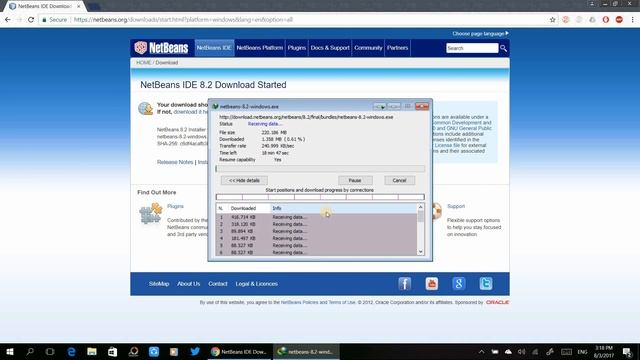Open the Twitter app on the taskbar

(195, 351)
